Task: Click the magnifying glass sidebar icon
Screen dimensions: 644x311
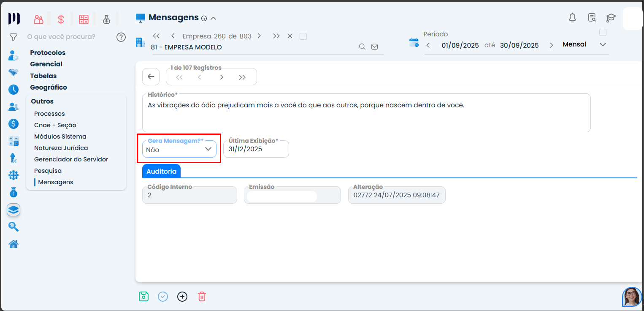Action: (14, 227)
